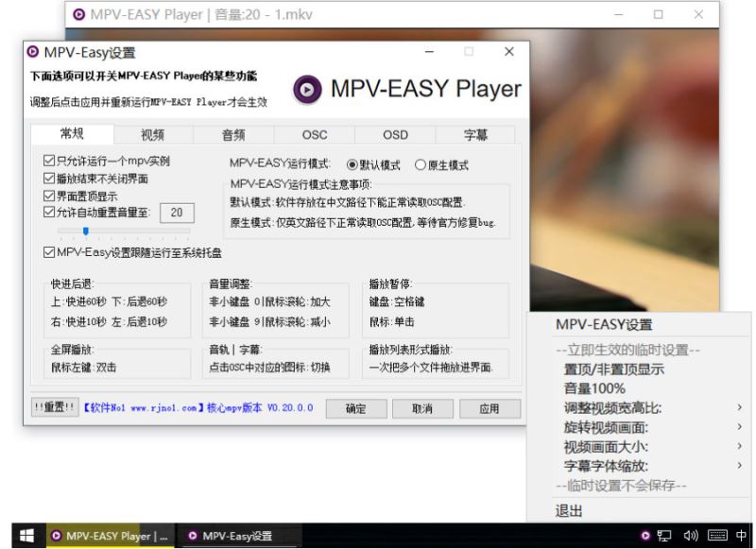Click the 取消 button
Screen dimensions: 756x549
coord(422,409)
